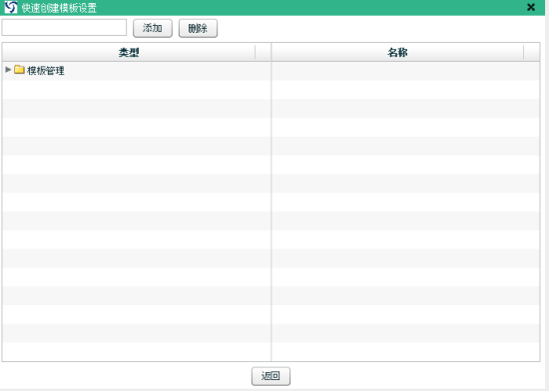Click the 添加 button
549x392 pixels.
point(153,28)
